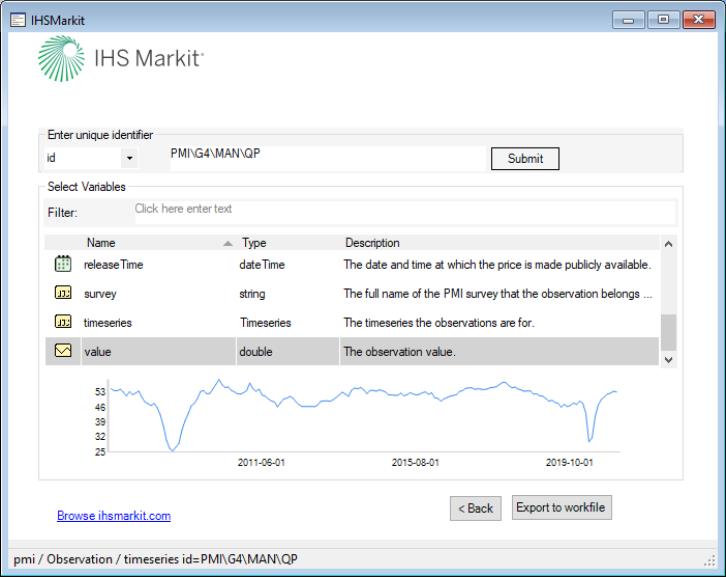Click the PMI timeseries preview chart
This screenshot has width=726, height=577.
click(360, 420)
